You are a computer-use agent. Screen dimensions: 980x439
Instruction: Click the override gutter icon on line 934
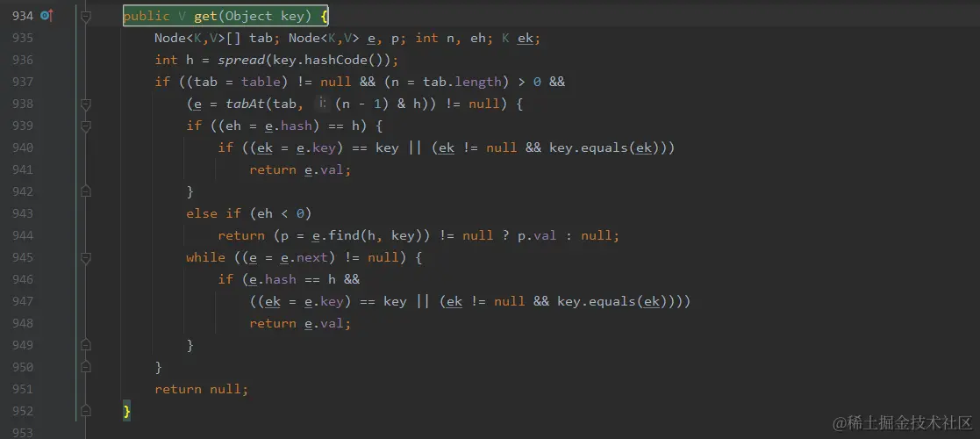[x=46, y=16]
